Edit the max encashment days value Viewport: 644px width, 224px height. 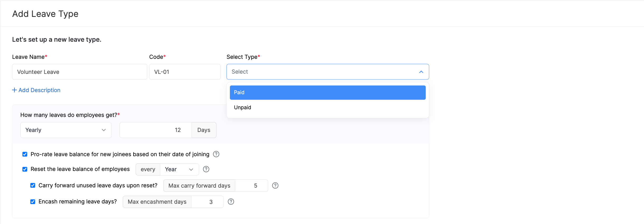click(x=207, y=202)
